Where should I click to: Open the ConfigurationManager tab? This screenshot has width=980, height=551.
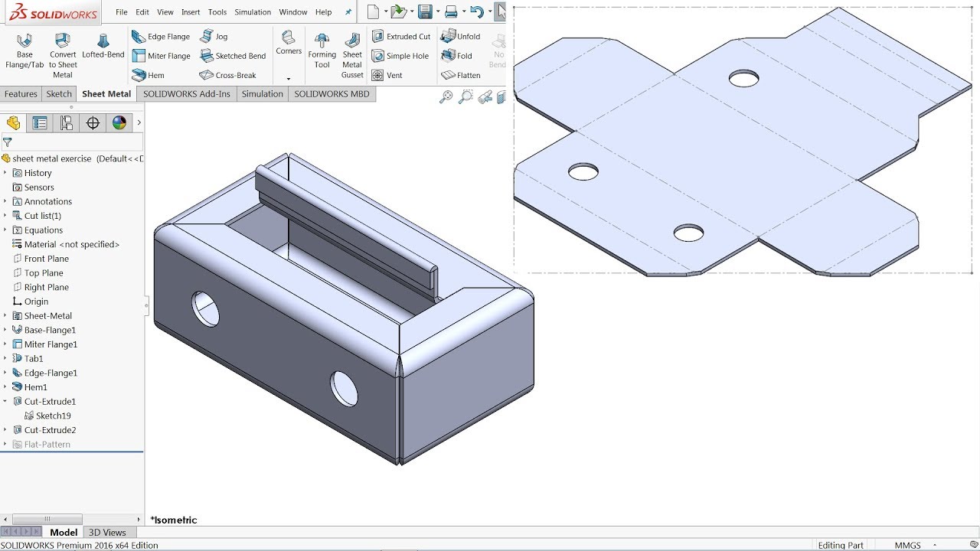[67, 123]
